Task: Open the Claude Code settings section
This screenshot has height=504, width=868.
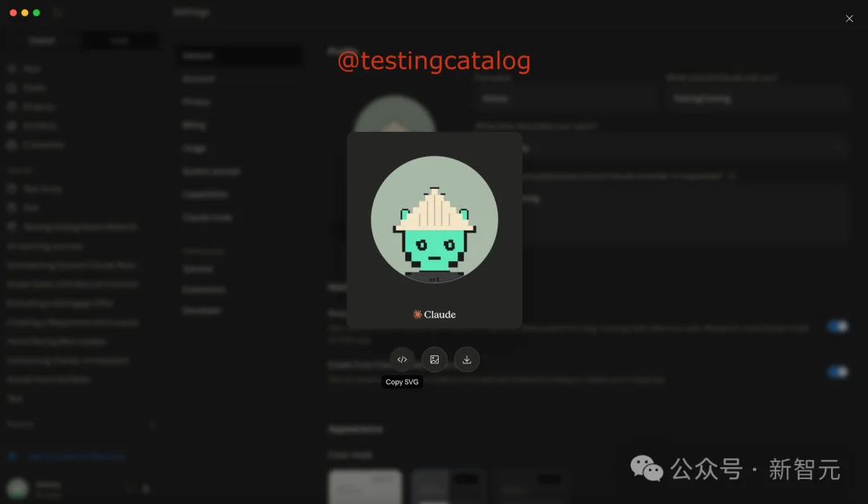Action: click(x=207, y=218)
